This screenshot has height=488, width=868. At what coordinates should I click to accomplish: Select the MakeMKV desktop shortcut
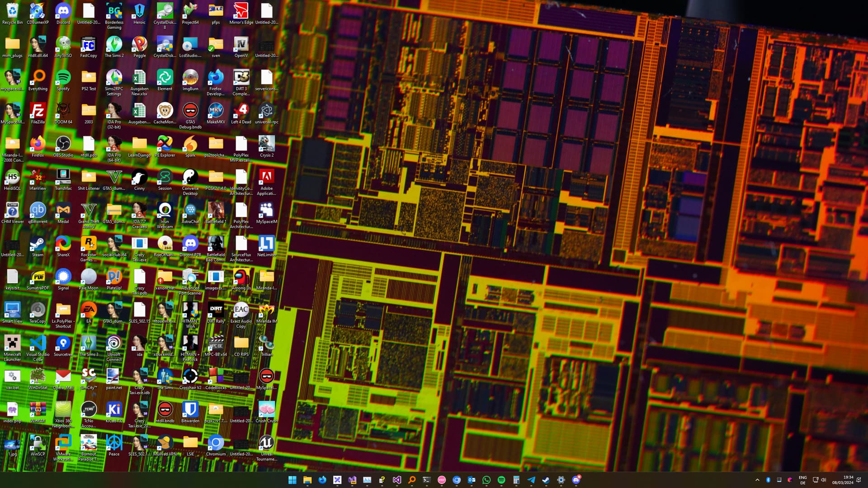point(216,113)
